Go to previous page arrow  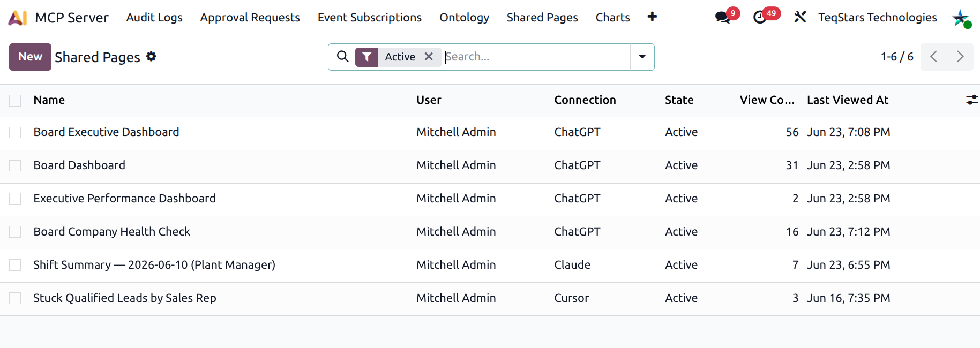click(x=933, y=57)
